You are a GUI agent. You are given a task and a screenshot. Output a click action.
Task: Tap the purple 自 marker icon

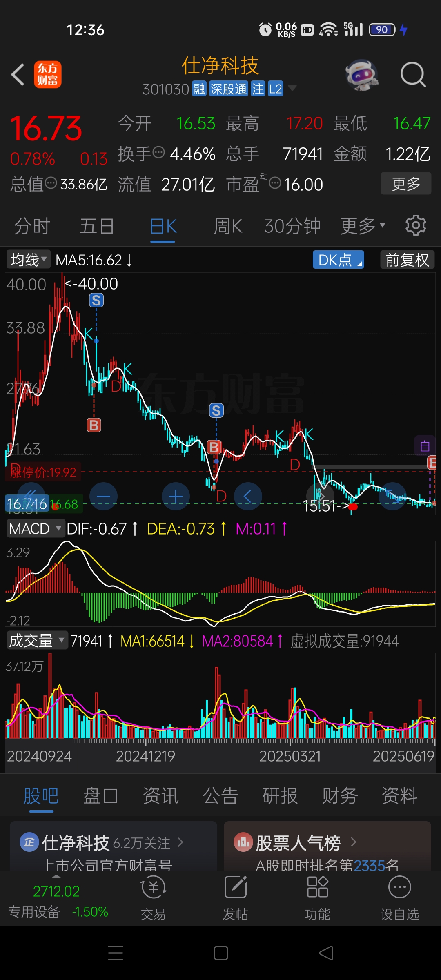[425, 446]
